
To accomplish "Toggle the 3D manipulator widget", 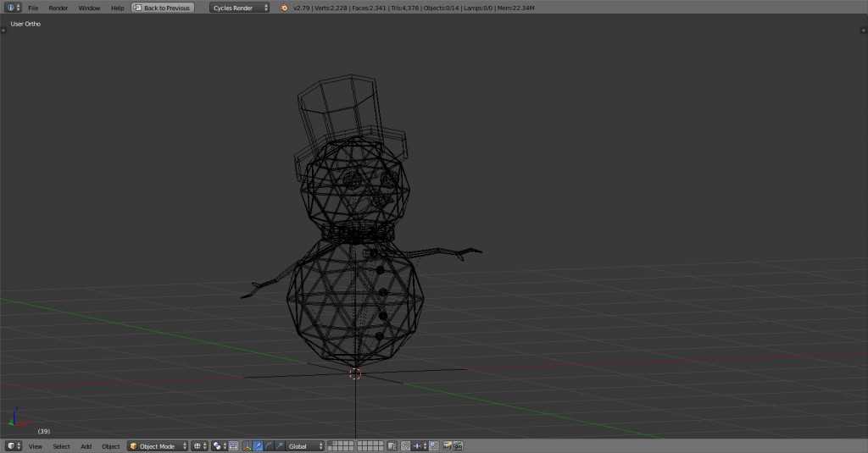I will (248, 446).
